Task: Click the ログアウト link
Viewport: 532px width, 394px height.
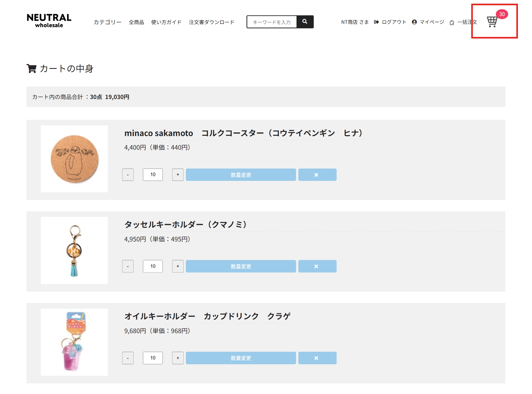Action: pyautogui.click(x=390, y=22)
